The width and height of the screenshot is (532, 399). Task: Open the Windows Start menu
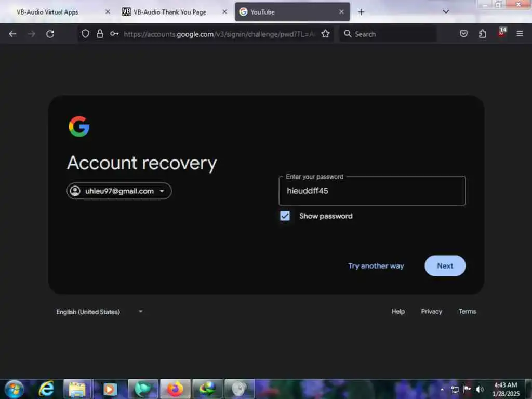(x=14, y=389)
